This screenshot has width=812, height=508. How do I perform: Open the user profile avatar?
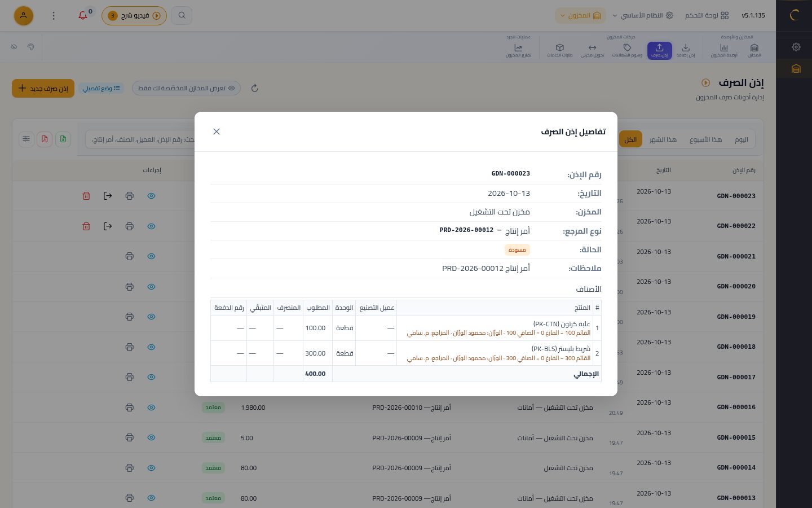23,15
